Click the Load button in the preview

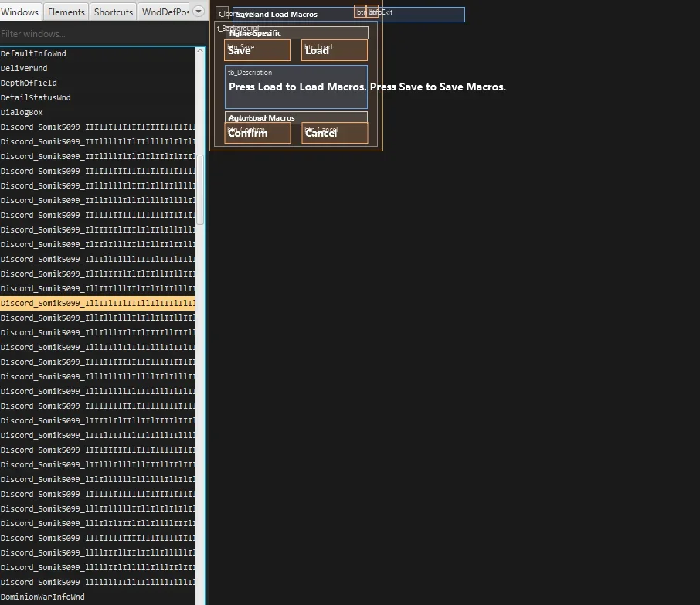pyautogui.click(x=335, y=50)
